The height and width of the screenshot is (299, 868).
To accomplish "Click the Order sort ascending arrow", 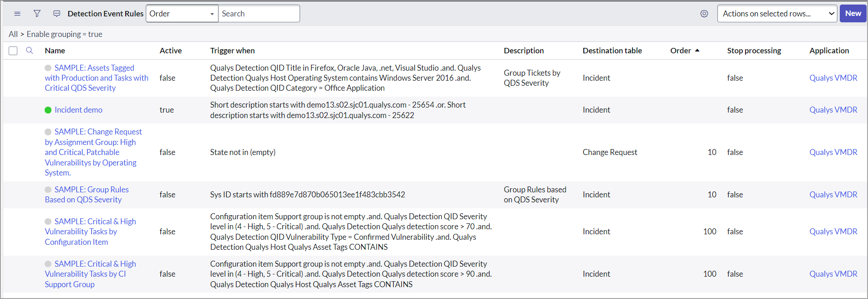I will (x=697, y=50).
